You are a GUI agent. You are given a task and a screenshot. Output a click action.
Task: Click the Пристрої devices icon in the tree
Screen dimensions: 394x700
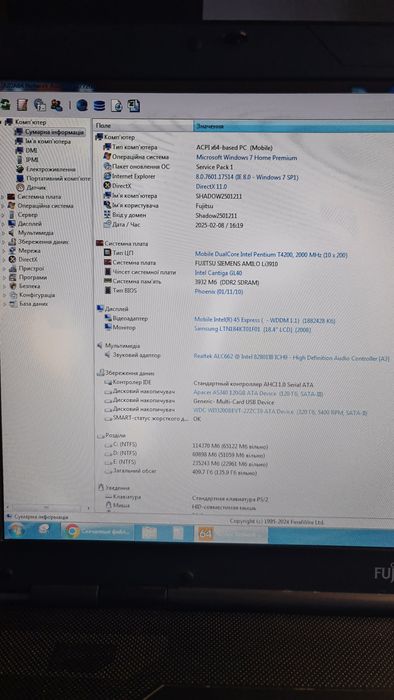pyautogui.click(x=12, y=268)
